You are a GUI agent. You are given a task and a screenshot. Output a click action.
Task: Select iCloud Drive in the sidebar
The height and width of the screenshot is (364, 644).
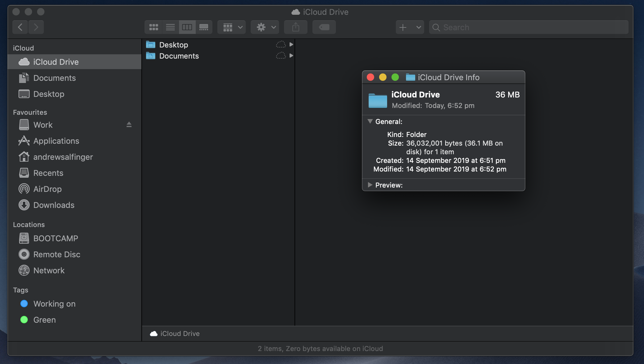point(74,62)
